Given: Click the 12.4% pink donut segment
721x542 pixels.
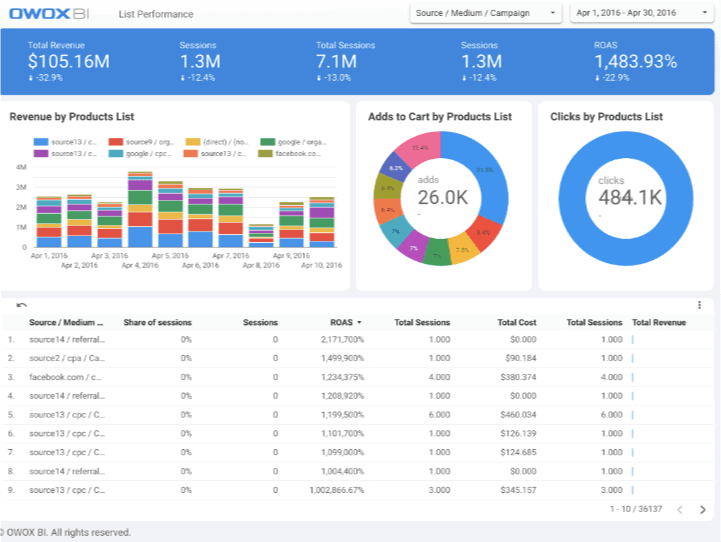Looking at the screenshot, I should (419, 147).
